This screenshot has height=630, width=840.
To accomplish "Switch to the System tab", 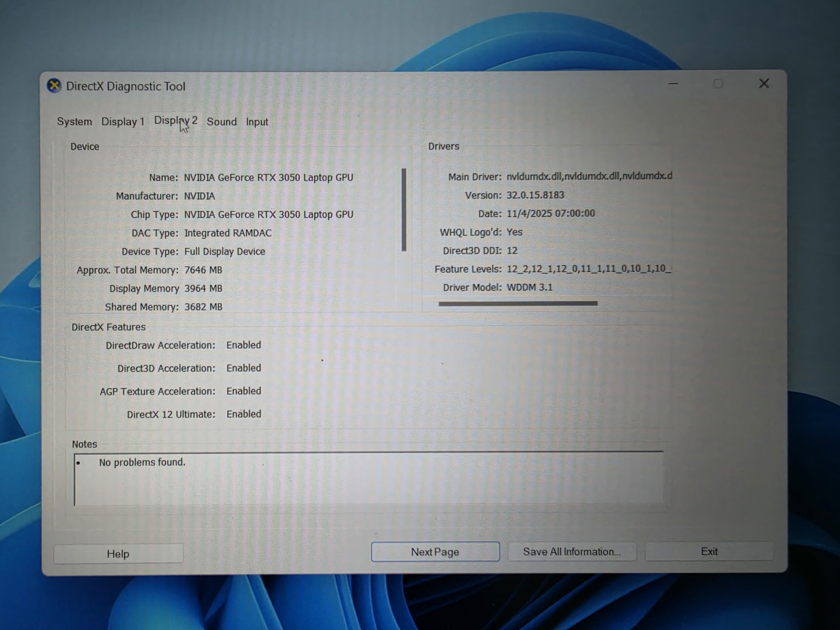I will [x=74, y=121].
